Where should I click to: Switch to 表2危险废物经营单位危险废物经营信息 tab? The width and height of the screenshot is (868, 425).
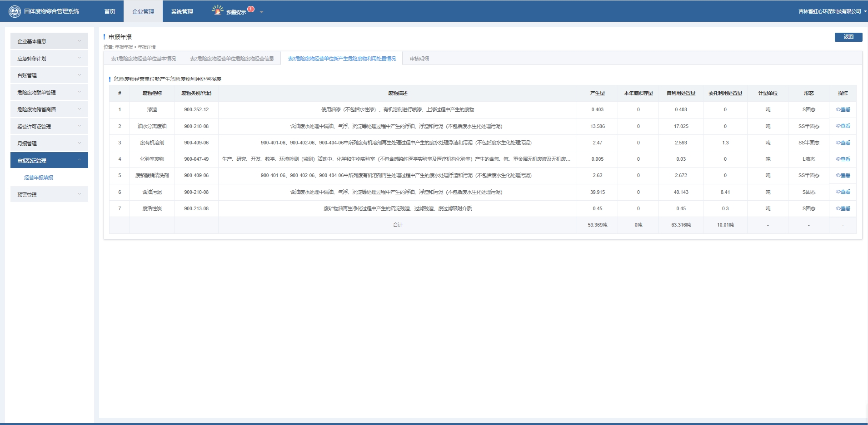[x=232, y=59]
